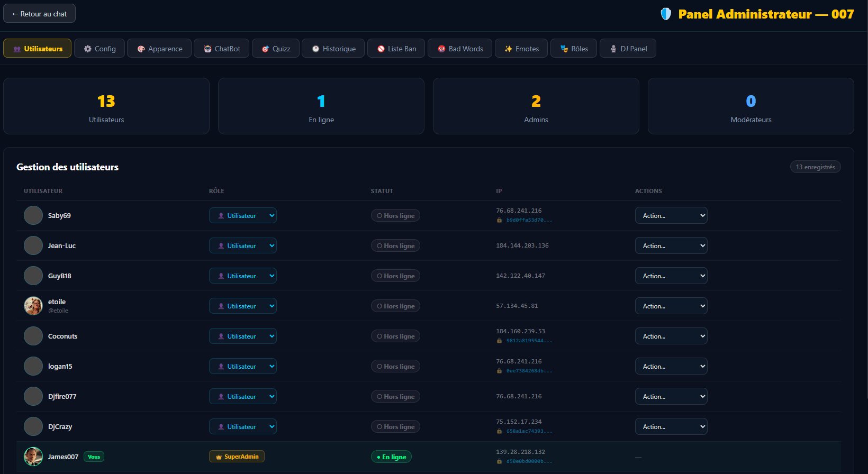Open the role dropdown for Jean-Luc

[x=243, y=245]
